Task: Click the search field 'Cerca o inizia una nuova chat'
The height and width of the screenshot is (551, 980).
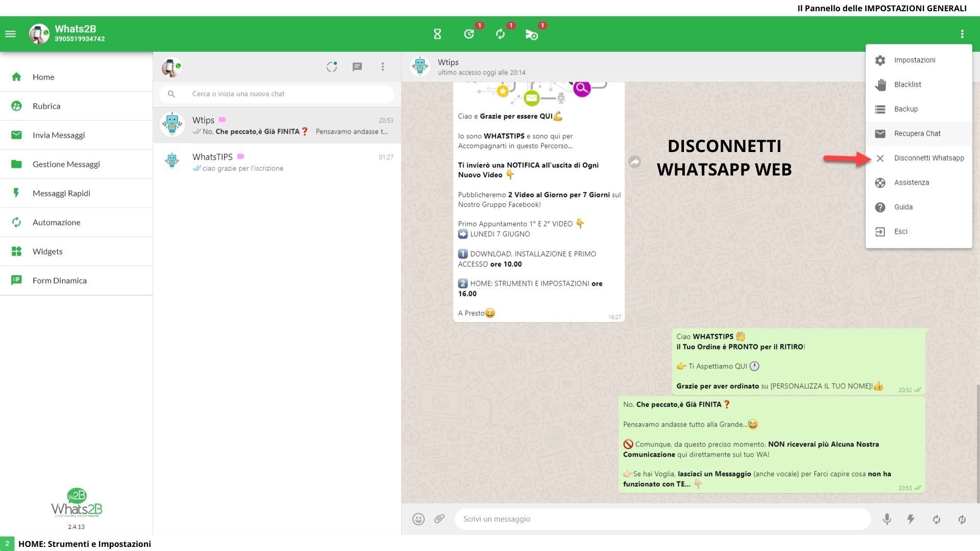Action: [x=277, y=94]
